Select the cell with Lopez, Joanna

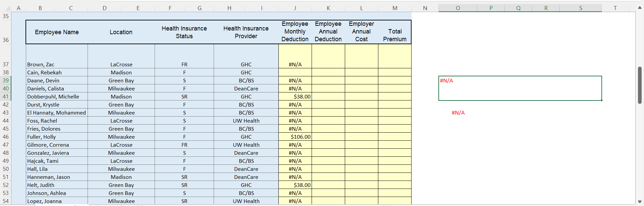point(57,201)
